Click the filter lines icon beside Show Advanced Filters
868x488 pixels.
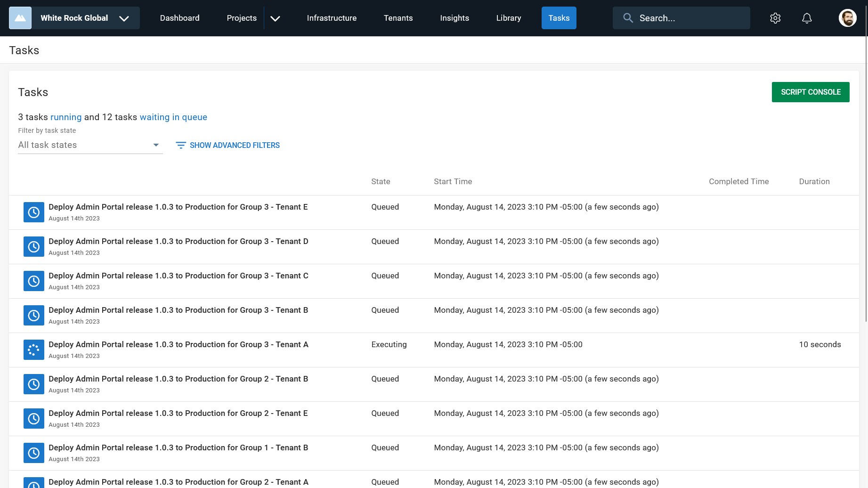pyautogui.click(x=181, y=145)
